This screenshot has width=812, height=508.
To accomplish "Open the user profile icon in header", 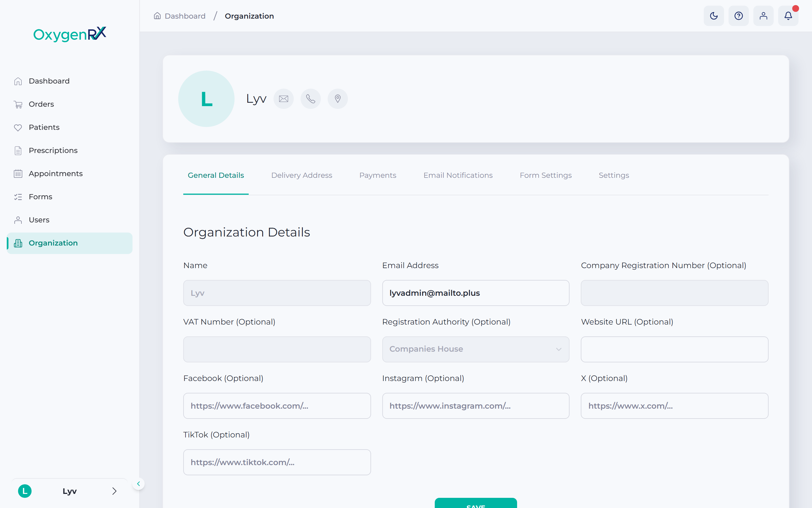I will pos(763,16).
